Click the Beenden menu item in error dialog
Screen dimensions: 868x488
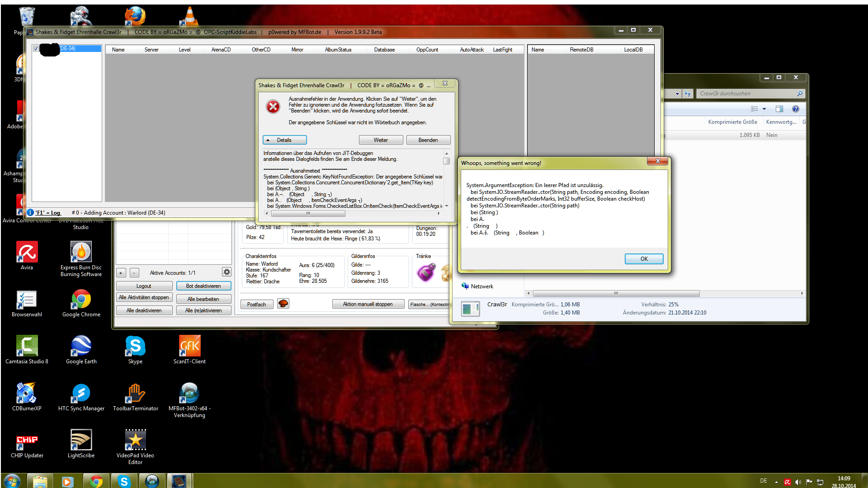429,140
